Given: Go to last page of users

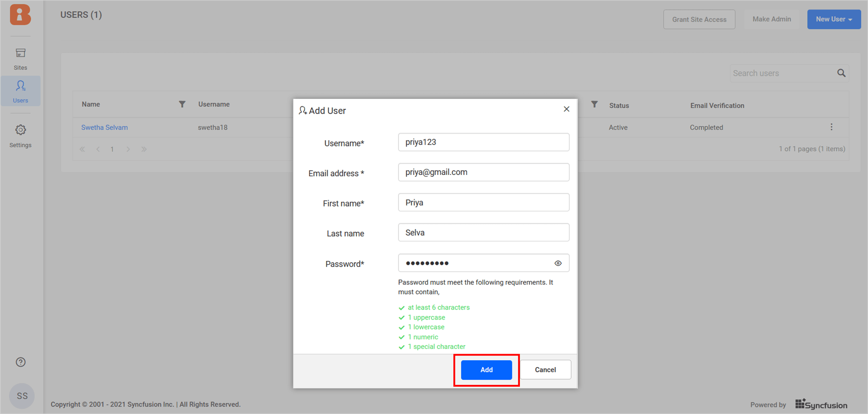Looking at the screenshot, I should coord(144,149).
